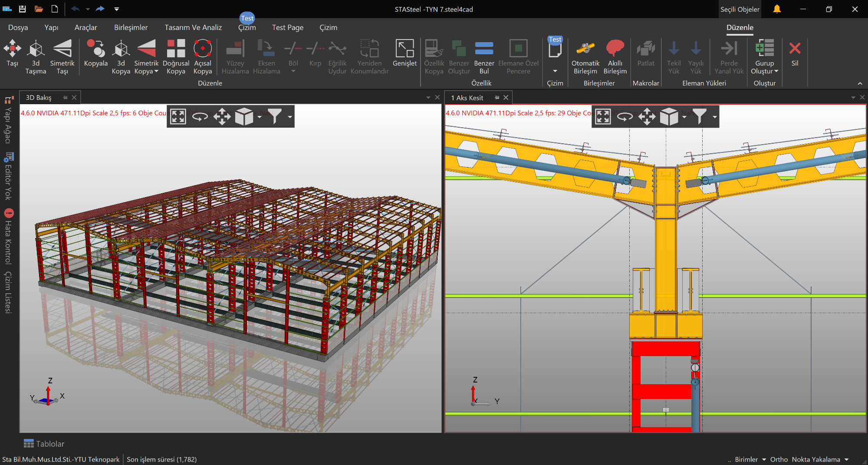Click the Genişlet tool icon
The height and width of the screenshot is (465, 868).
404,49
